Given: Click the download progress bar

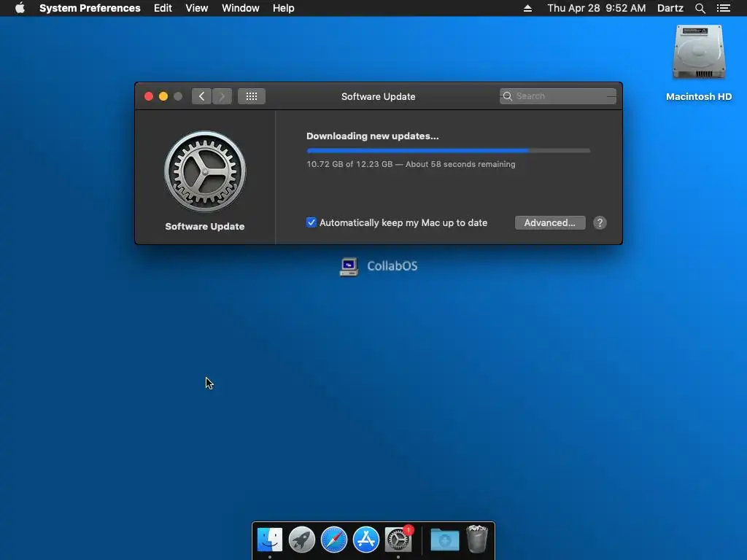Looking at the screenshot, I should (x=449, y=150).
